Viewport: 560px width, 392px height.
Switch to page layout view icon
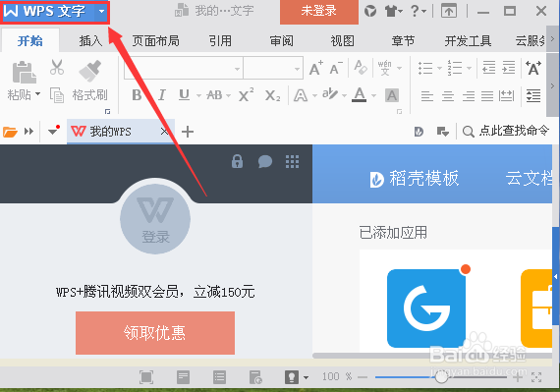coord(183,377)
